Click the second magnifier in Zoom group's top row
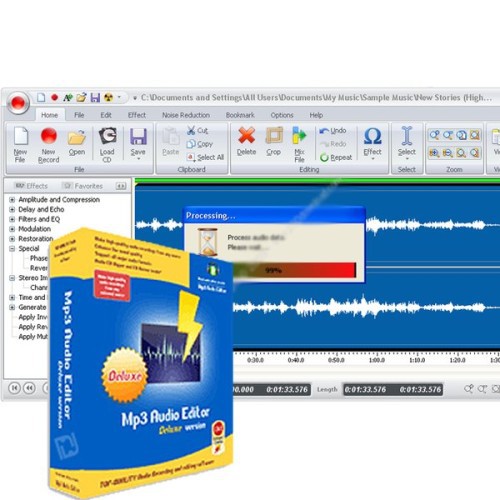The image size is (500, 500). click(x=448, y=135)
